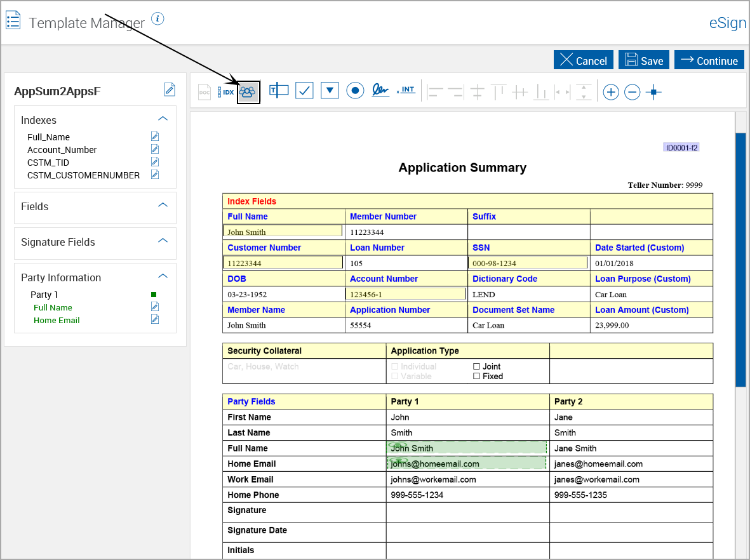750x560 pixels.
Task: Click the Template Manager list icon
Action: 13,20
